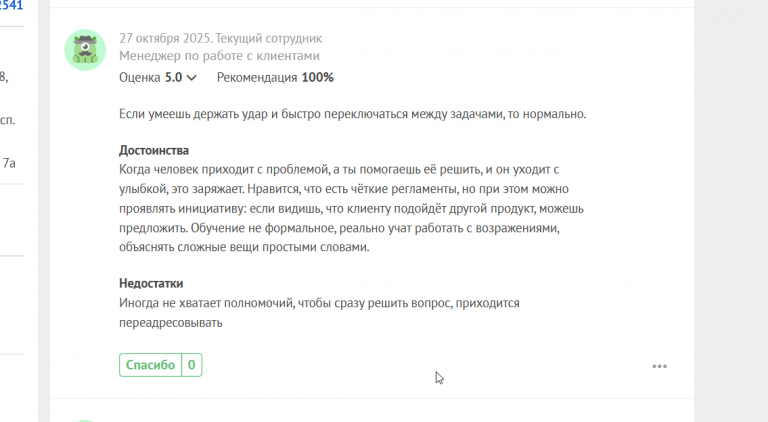Click the thanks counter showing 0
Screen dimensions: 768x422
tap(191, 365)
